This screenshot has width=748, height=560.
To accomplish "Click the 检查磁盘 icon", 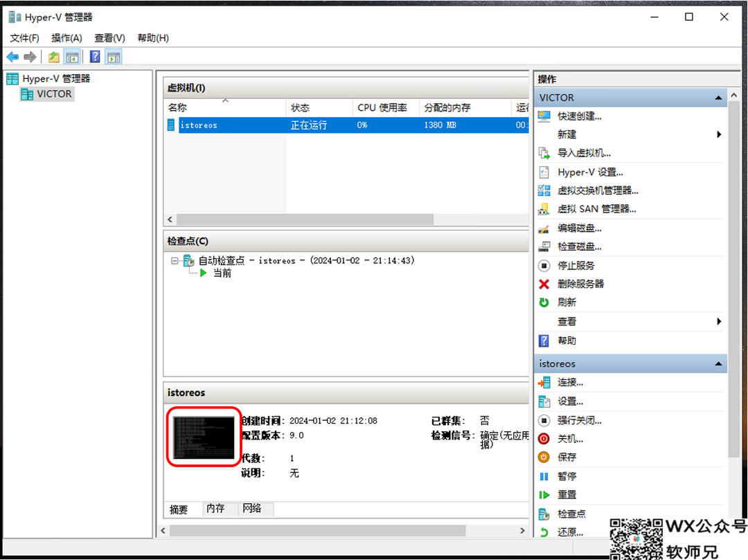I will (x=544, y=247).
